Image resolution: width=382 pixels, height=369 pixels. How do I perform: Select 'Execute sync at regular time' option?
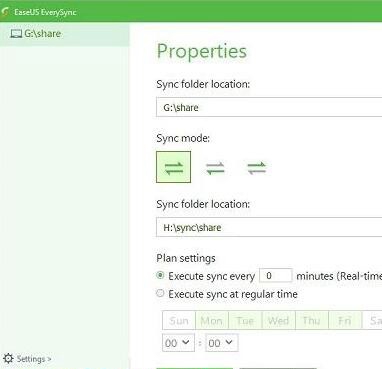pos(160,293)
